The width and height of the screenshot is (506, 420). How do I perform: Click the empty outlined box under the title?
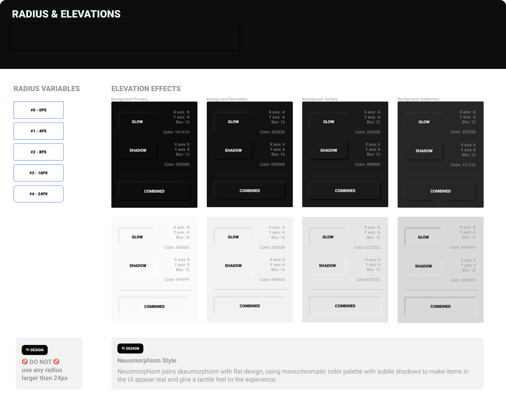[x=124, y=37]
